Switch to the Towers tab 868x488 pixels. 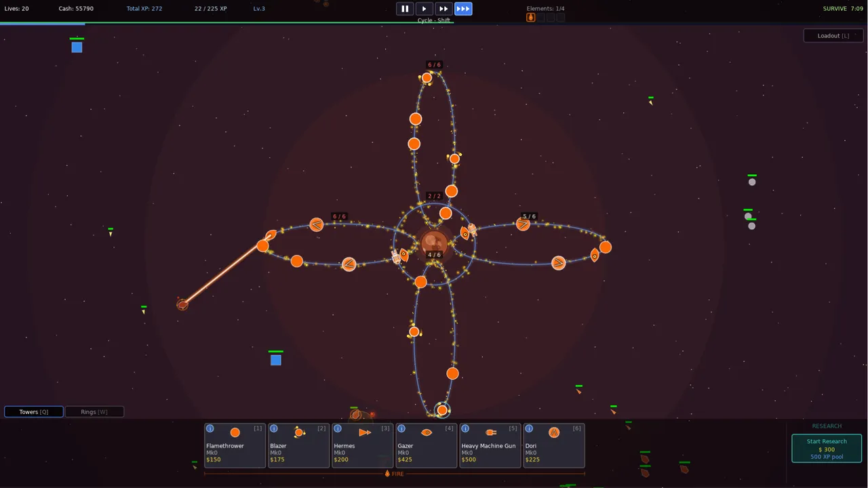34,411
